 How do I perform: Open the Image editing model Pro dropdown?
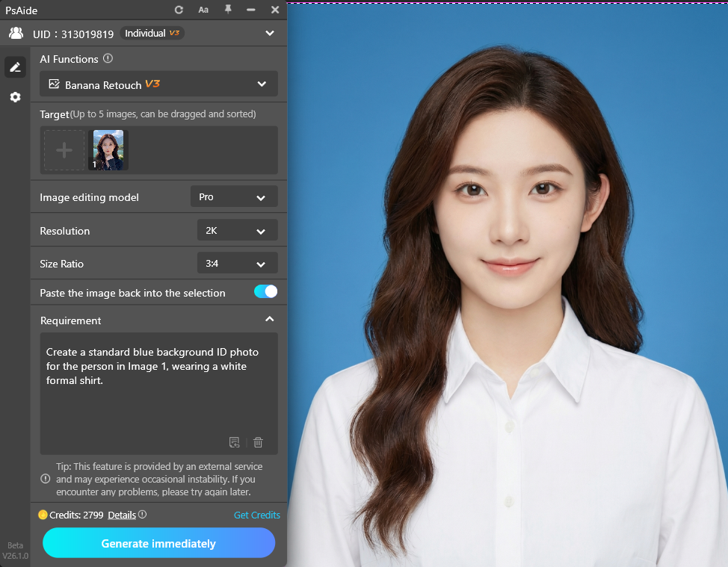pyautogui.click(x=234, y=196)
